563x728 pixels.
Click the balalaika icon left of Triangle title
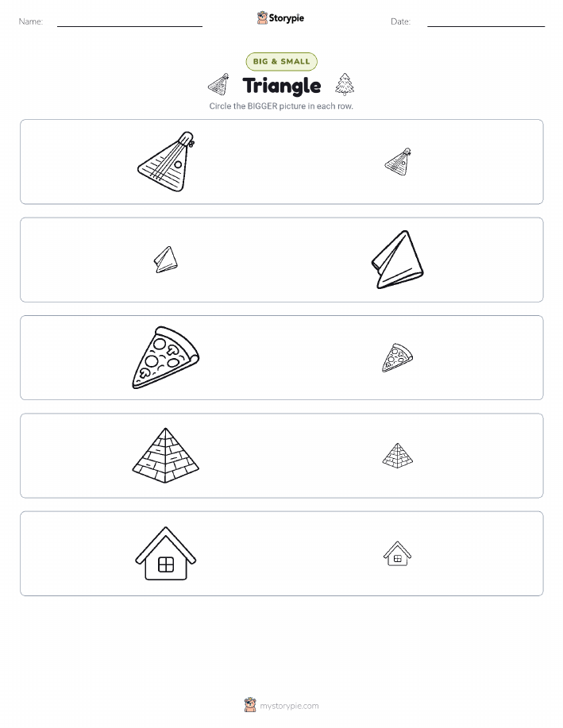point(219,84)
